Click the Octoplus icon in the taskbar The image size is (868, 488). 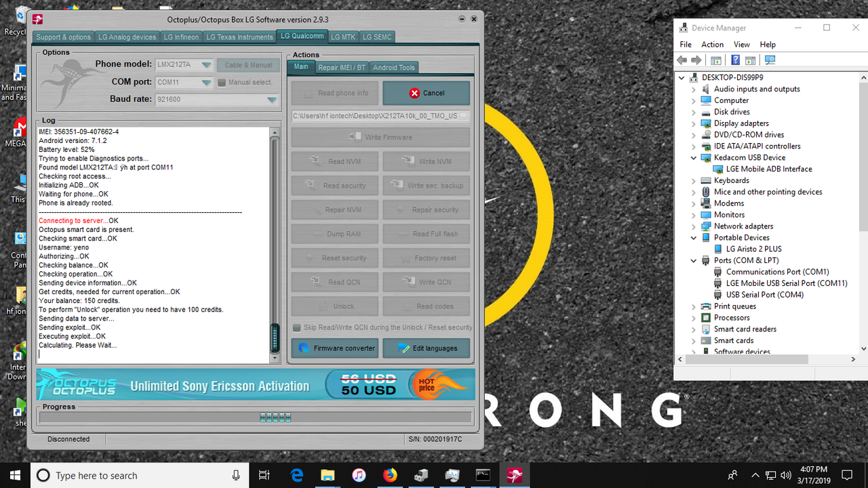514,475
